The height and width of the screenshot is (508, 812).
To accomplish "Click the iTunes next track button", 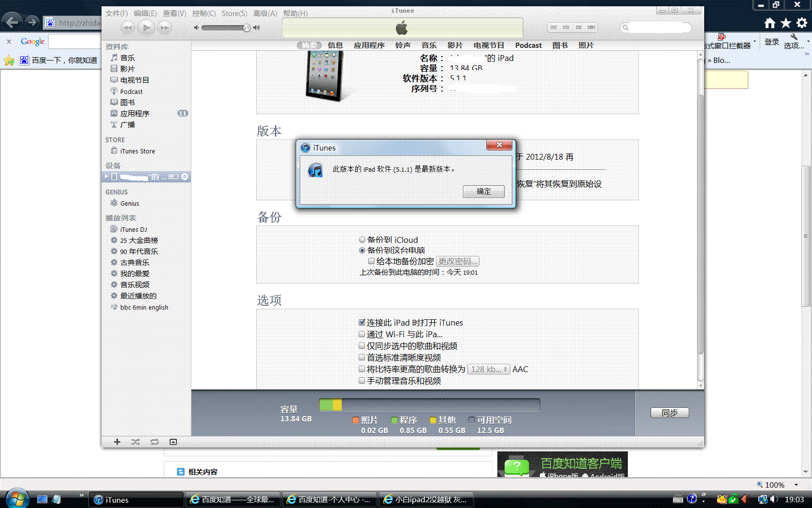I will tap(165, 28).
